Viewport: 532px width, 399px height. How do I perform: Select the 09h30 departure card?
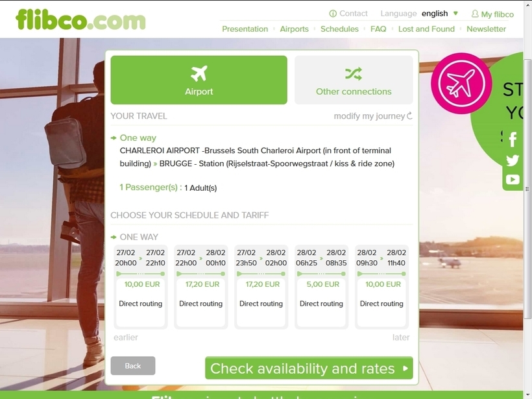click(x=381, y=287)
